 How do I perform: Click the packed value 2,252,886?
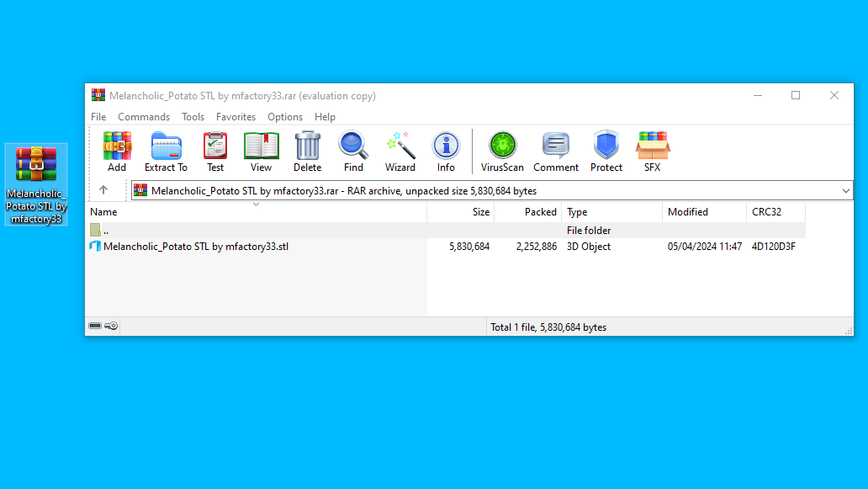pos(537,247)
